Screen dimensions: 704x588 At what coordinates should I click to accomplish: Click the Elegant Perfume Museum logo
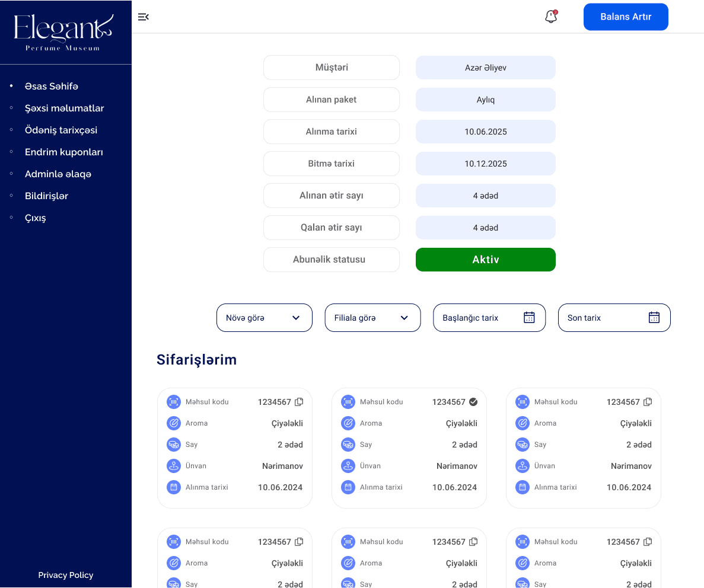tap(63, 33)
